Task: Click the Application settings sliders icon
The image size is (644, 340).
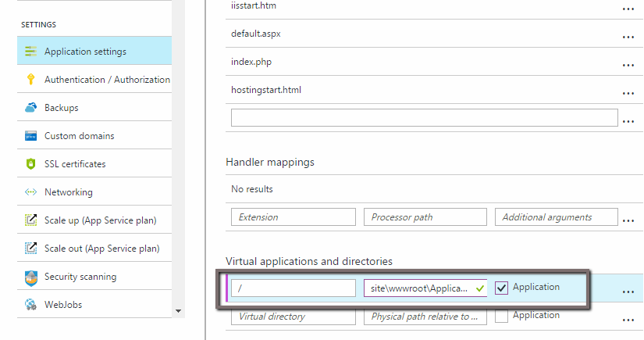Action: tap(31, 52)
